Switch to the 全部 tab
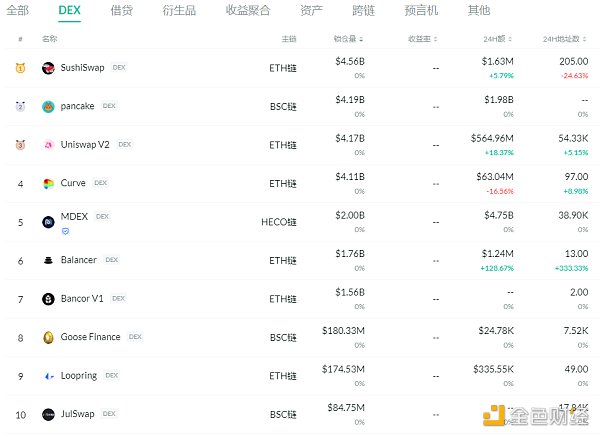The width and height of the screenshot is (600, 437). (x=18, y=10)
